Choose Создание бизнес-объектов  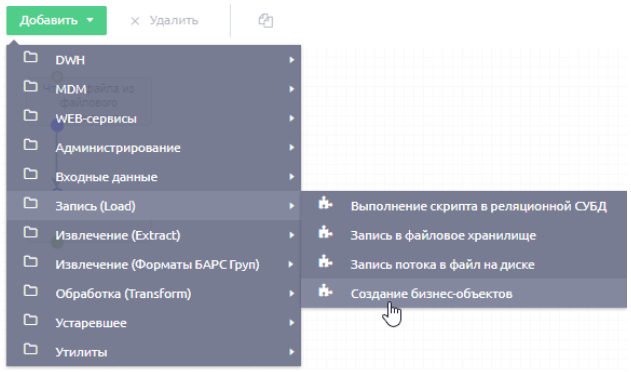point(464,293)
